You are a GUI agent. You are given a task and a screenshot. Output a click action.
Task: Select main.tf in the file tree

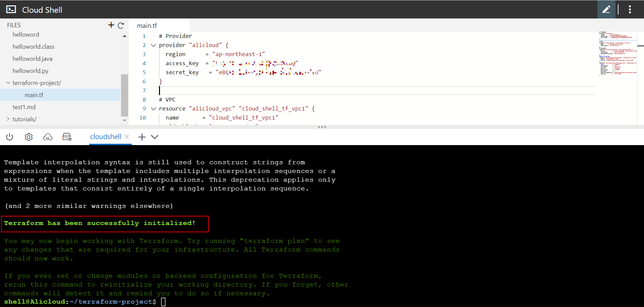(x=34, y=95)
